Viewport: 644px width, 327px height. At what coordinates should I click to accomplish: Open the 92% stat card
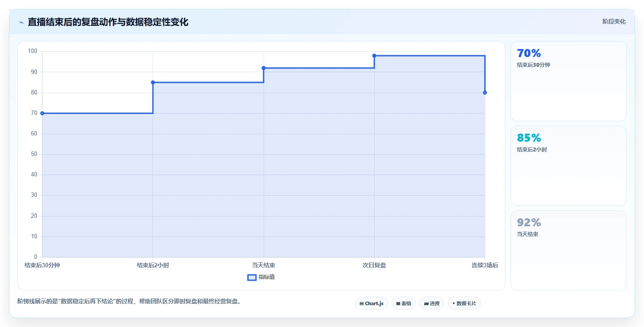point(568,250)
